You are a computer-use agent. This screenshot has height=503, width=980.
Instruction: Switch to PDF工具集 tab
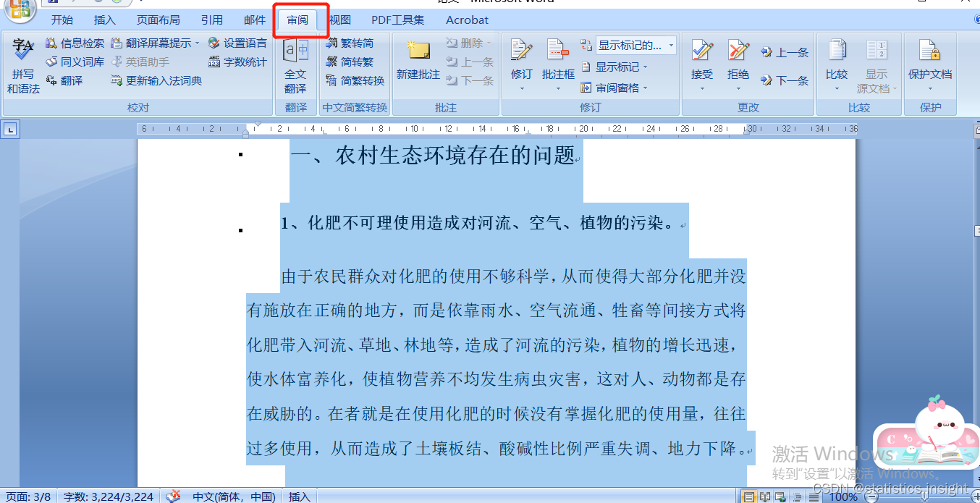point(398,20)
